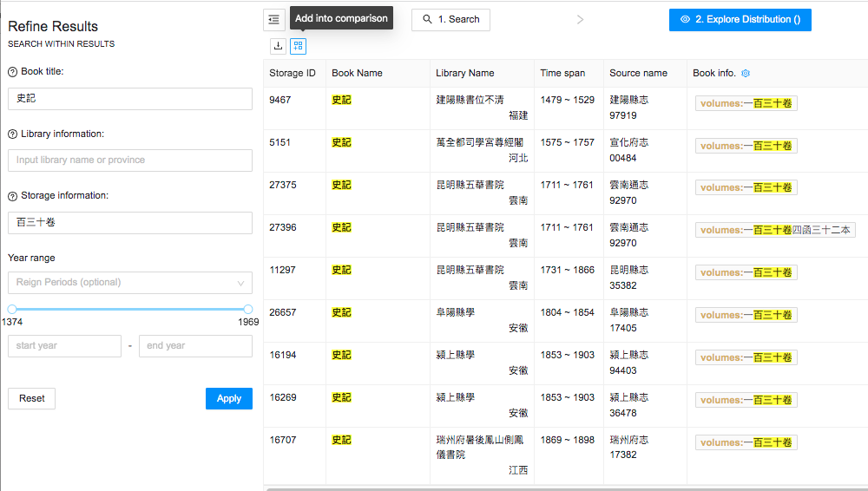Screen dimensions: 868x491
Task: Collapse the refine sidebar via menu-fold icon
Action: [x=274, y=19]
